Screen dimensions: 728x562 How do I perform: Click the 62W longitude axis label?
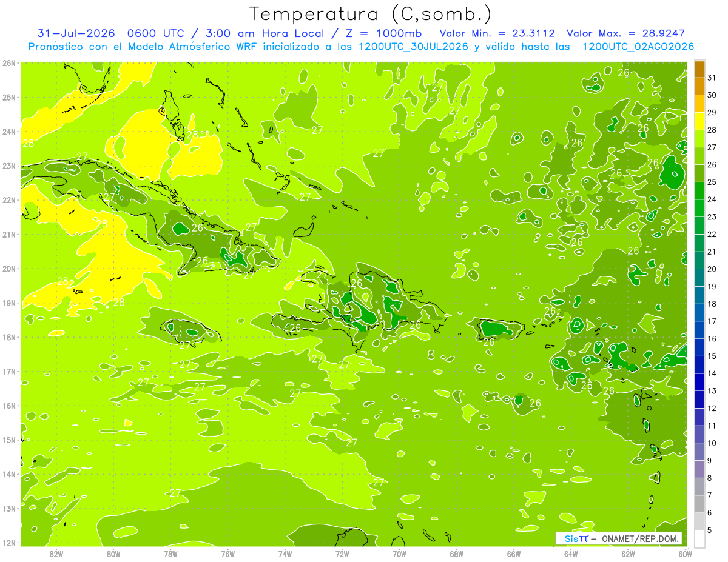pos(628,554)
